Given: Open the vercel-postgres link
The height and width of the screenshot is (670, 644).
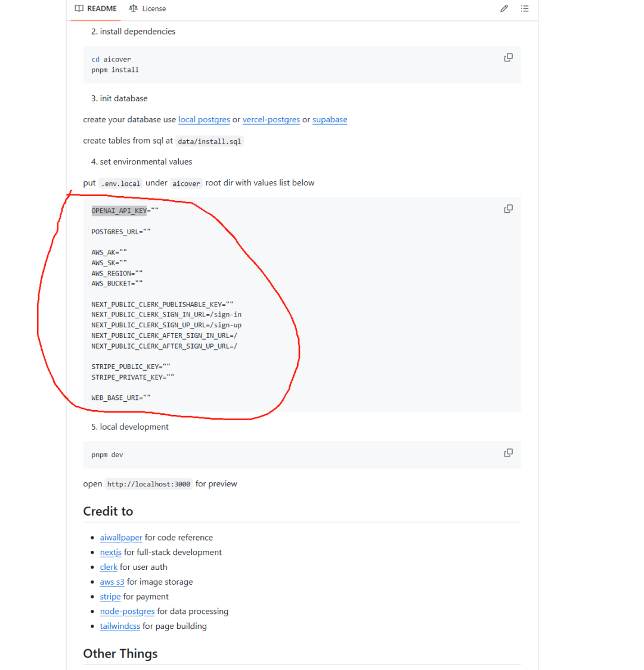Looking at the screenshot, I should (x=271, y=120).
